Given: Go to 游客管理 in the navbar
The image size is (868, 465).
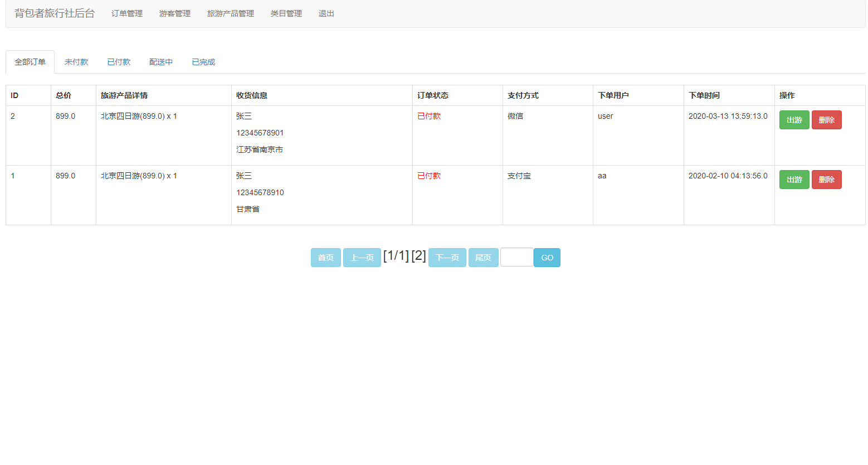Looking at the screenshot, I should click(174, 13).
